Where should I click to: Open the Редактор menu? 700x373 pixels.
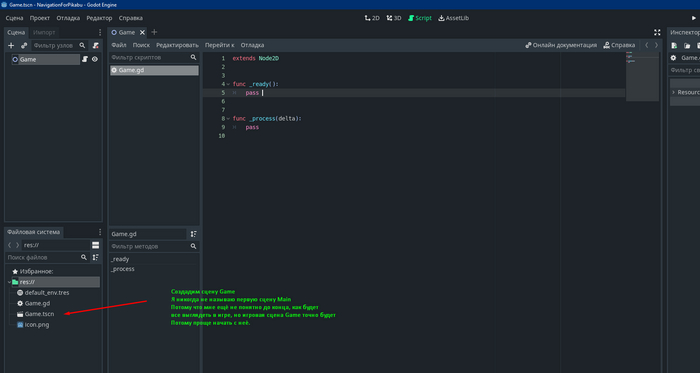(99, 18)
